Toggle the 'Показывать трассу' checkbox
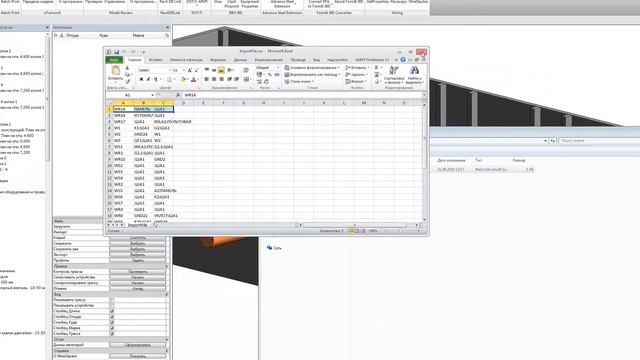 pyautogui.click(x=112, y=300)
